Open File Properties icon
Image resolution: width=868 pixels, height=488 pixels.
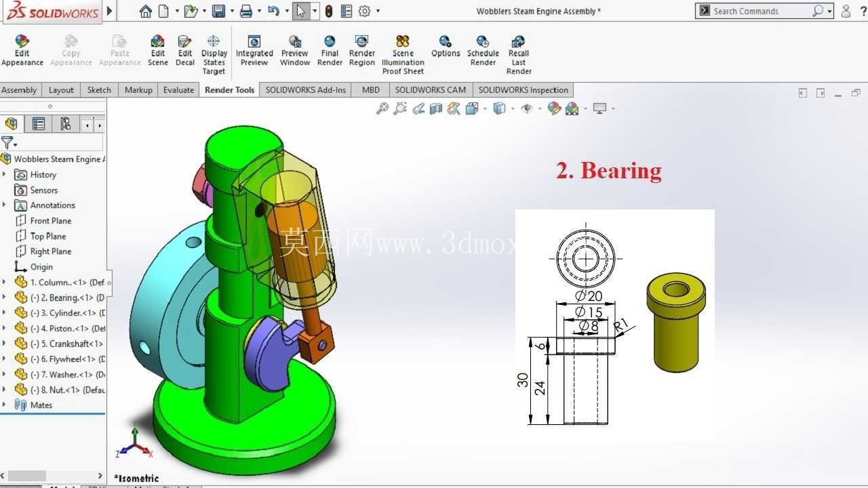pyautogui.click(x=347, y=11)
